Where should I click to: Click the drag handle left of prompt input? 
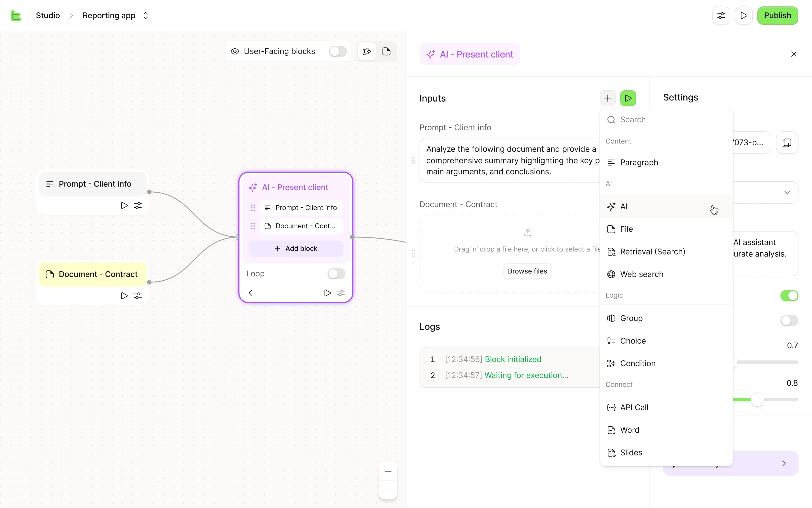pos(413,160)
